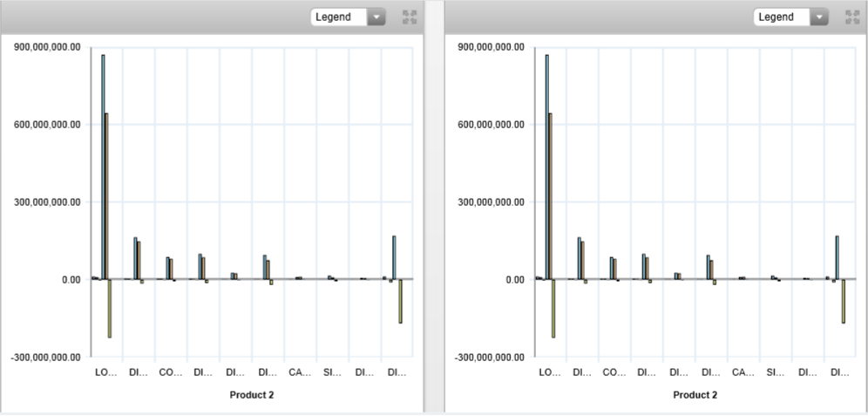
Task: Click the CA... axis label in right chart
Action: coord(743,373)
